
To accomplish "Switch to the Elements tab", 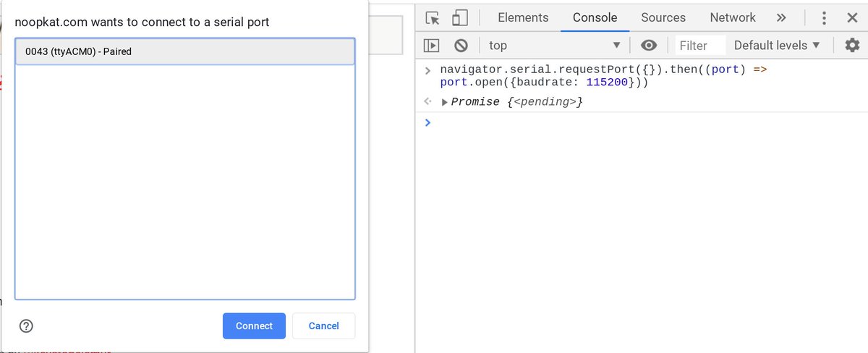I will [x=523, y=18].
